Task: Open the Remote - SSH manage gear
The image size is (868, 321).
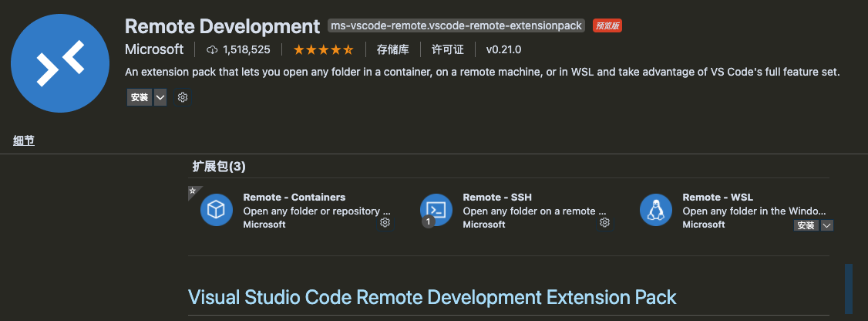Action: click(605, 223)
